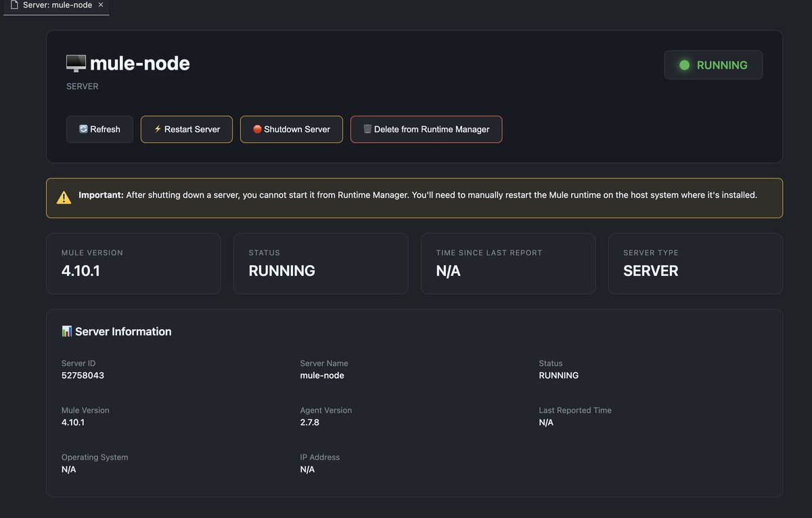Click the Important shutdown warning message
This screenshot has width=812, height=518.
click(414, 197)
